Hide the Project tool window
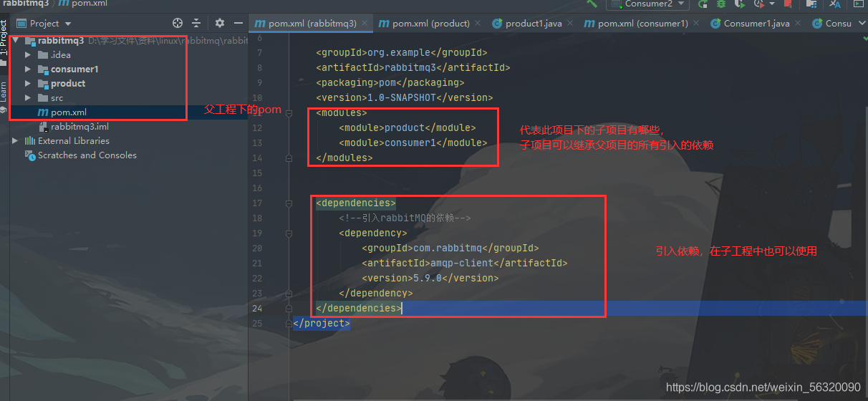Screen dimensions: 868x401 (238, 23)
